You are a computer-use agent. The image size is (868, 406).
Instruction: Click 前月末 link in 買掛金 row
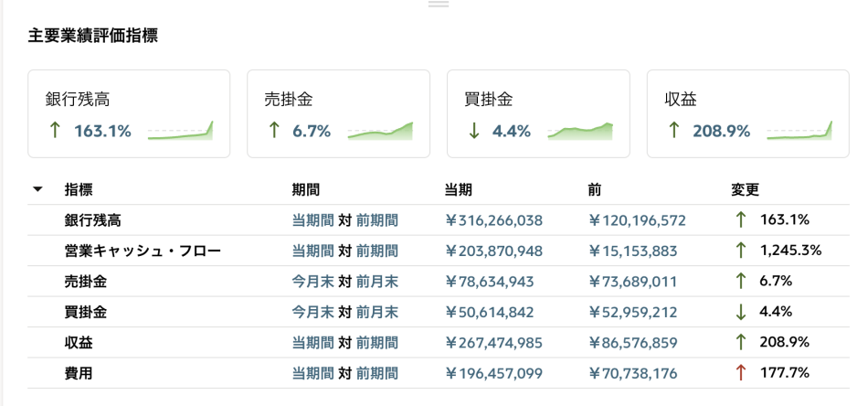tap(376, 312)
